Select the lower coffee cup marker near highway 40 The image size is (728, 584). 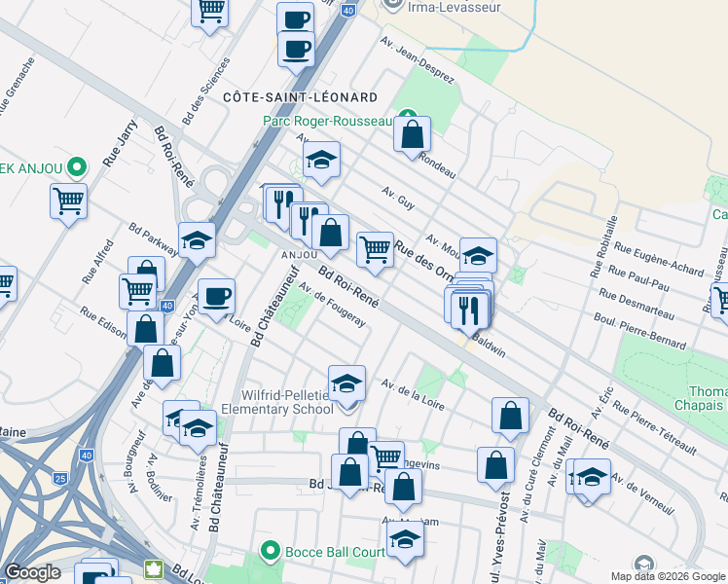[296, 51]
